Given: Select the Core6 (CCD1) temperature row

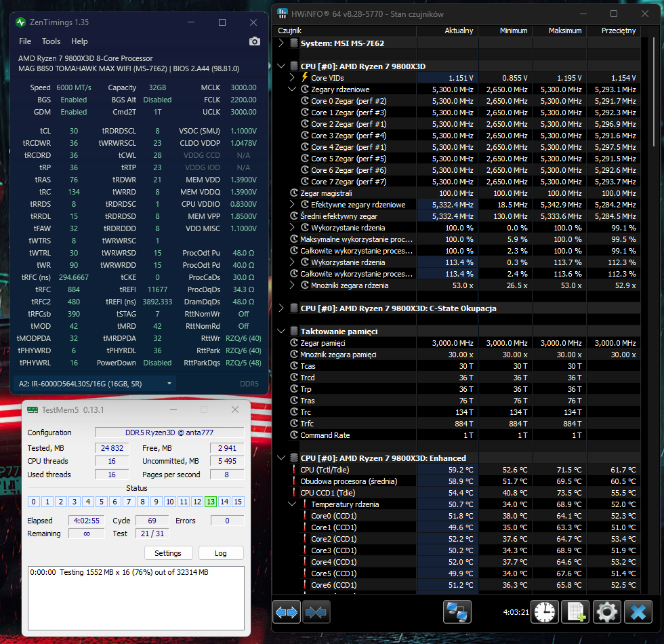Looking at the screenshot, I should coord(457,584).
